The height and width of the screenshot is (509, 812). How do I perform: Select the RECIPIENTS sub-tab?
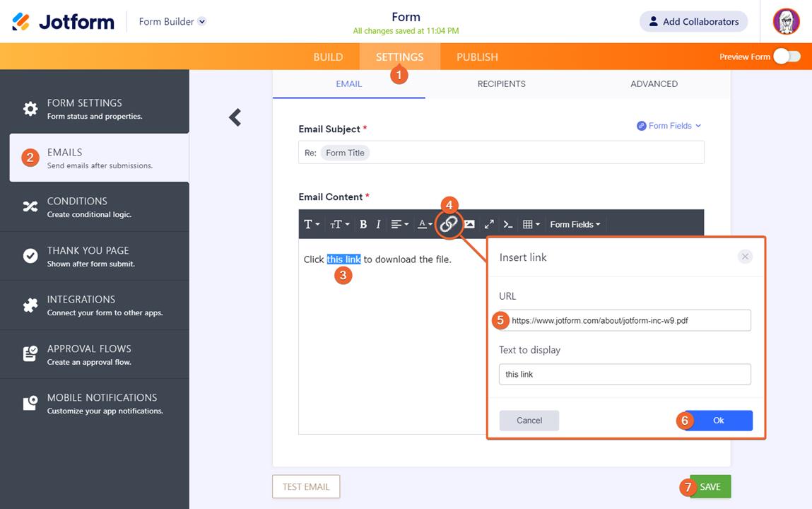501,84
